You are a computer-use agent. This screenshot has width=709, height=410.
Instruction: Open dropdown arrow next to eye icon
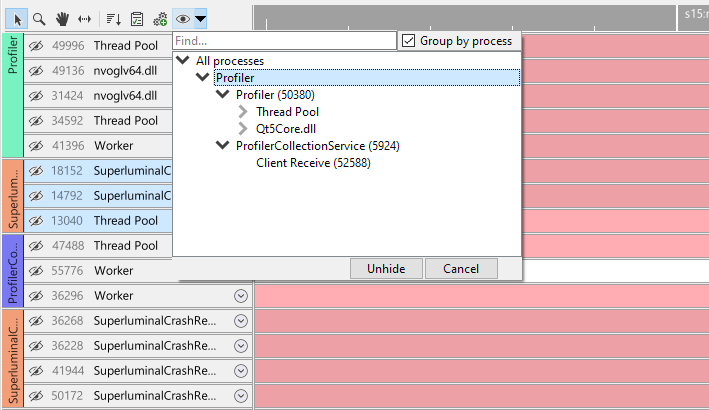[x=200, y=18]
